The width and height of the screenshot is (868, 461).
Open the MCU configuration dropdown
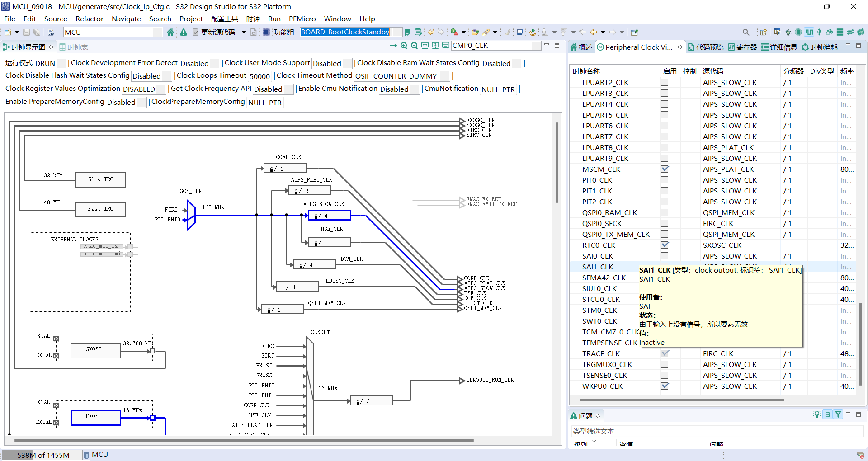[157, 32]
